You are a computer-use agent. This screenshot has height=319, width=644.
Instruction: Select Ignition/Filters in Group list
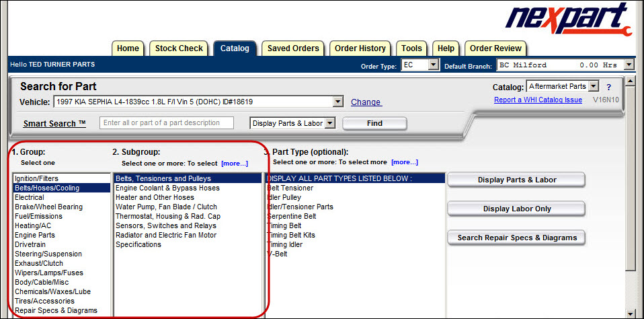click(62, 178)
